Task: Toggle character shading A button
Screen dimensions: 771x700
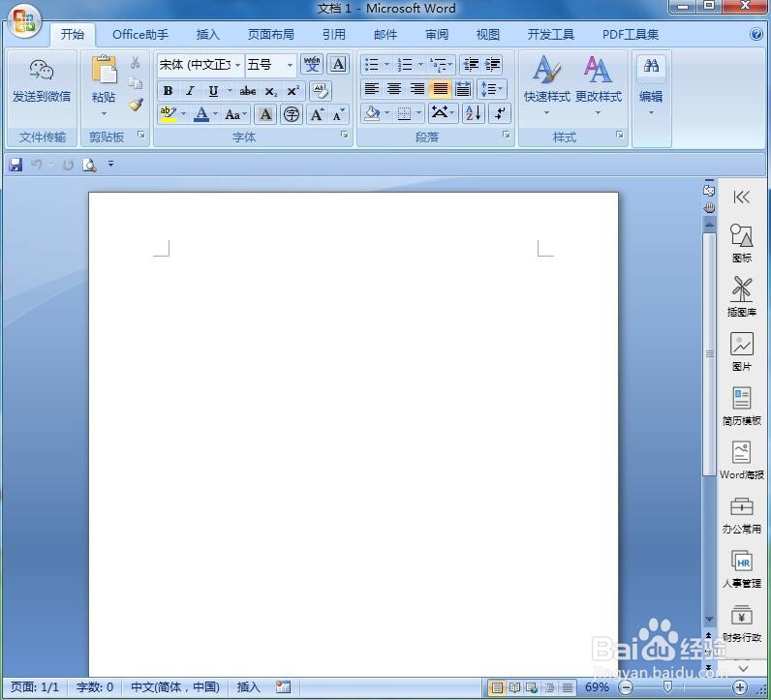Action: (x=265, y=115)
